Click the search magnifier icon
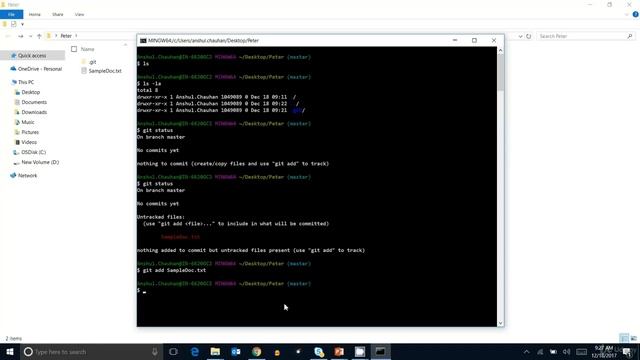This screenshot has width=640, height=360. pyautogui.click(x=630, y=36)
